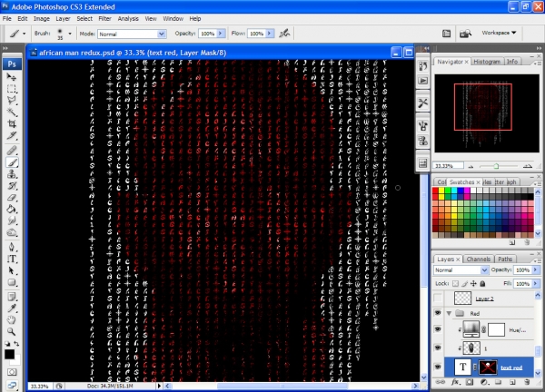Switch to the Channels tab
Screen dimensions: 545x392
(479, 259)
